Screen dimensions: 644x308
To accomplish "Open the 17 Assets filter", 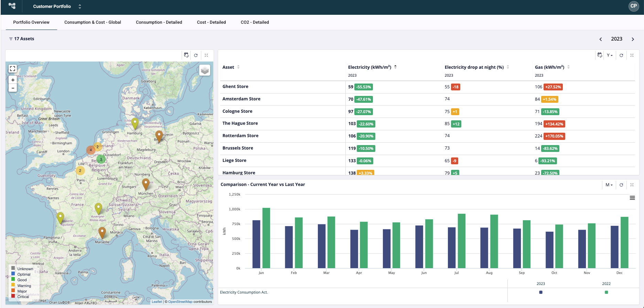I will tap(21, 39).
